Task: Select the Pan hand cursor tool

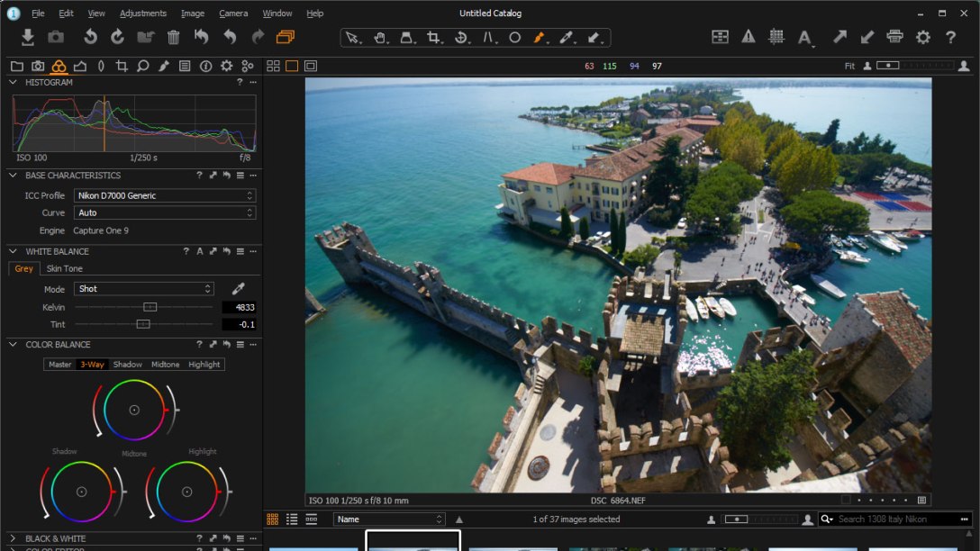Action: coord(380,38)
